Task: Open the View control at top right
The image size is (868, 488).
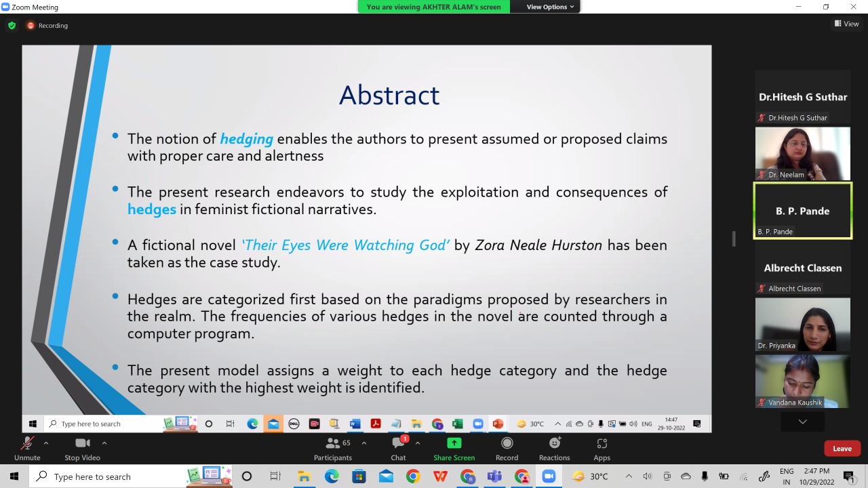Action: click(x=846, y=24)
